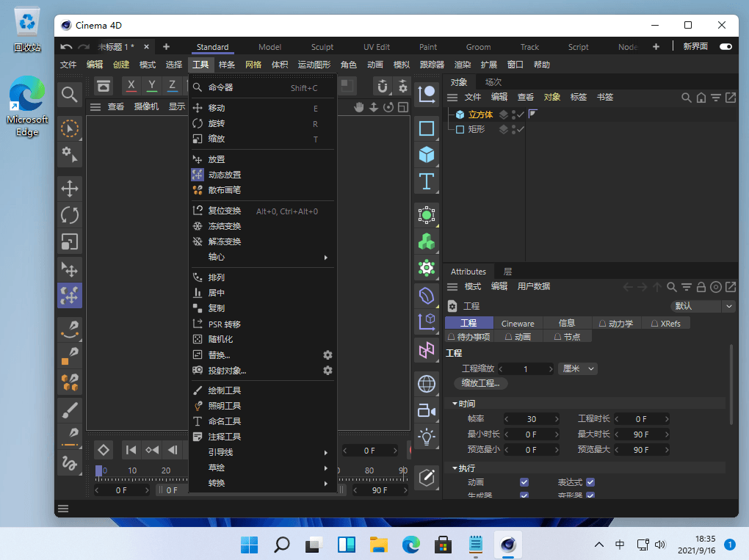Toggle enable checkmark for 立方体 object

tap(521, 114)
